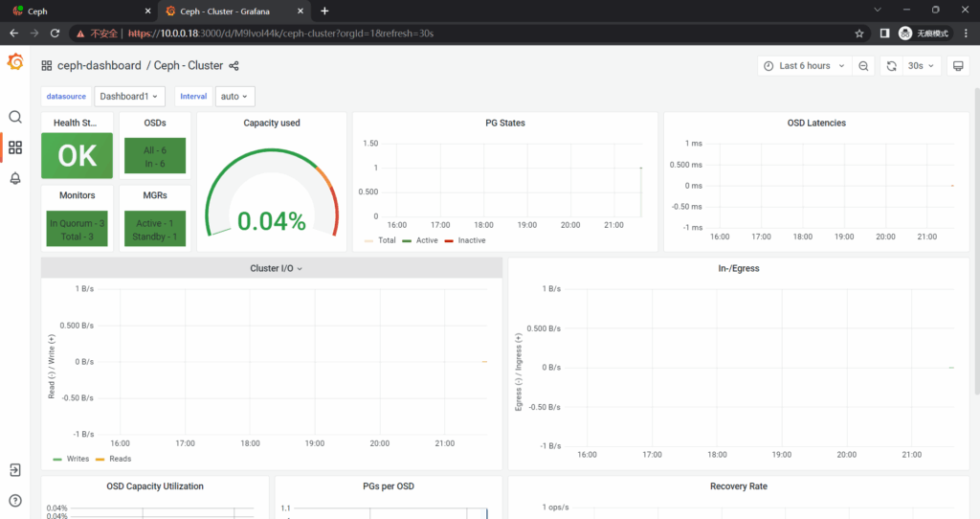Click the In Quorum - 3 monitors stat
Viewport: 980px width, 519px height.
coord(77,230)
